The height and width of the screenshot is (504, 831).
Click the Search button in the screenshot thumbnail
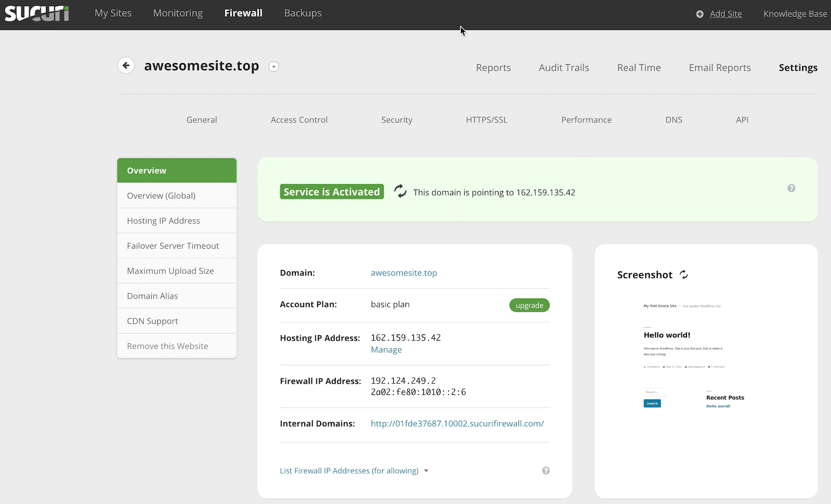click(x=652, y=403)
